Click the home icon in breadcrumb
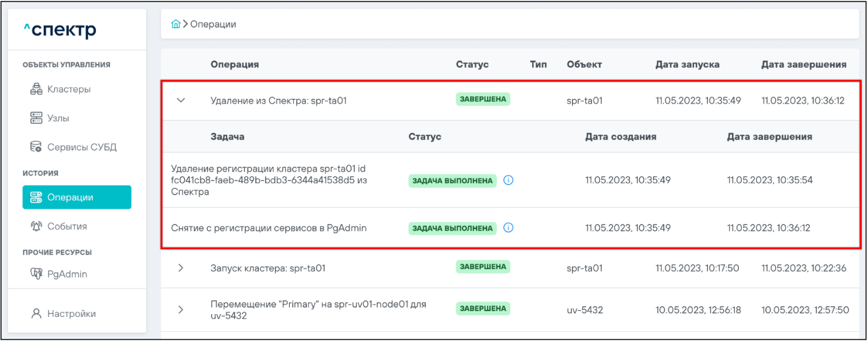 pyautogui.click(x=176, y=24)
